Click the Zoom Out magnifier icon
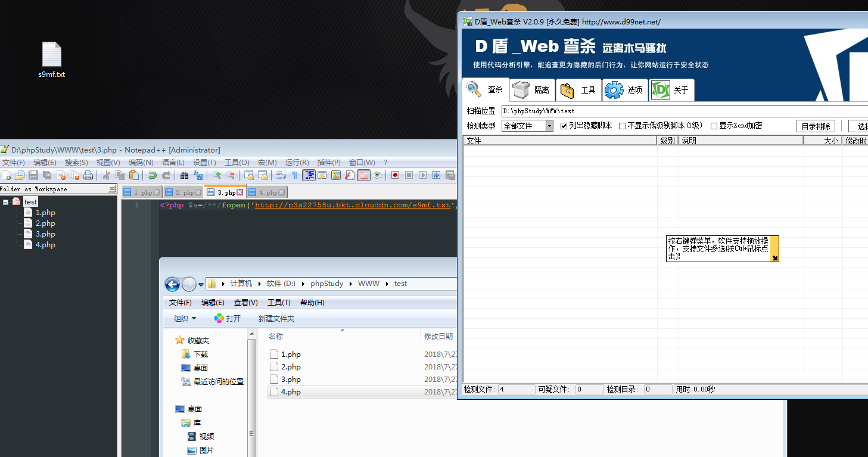The image size is (868, 457). pos(231,175)
